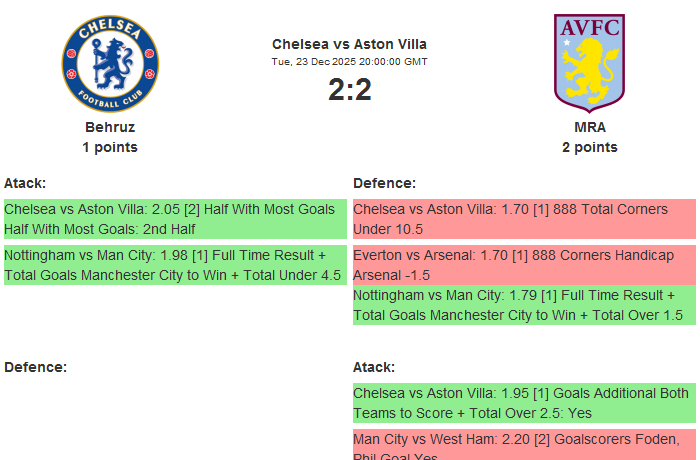Screen dimensions: 700x460
Task: Select the Manchester City Win + Over 1.5 bet
Action: tap(524, 305)
